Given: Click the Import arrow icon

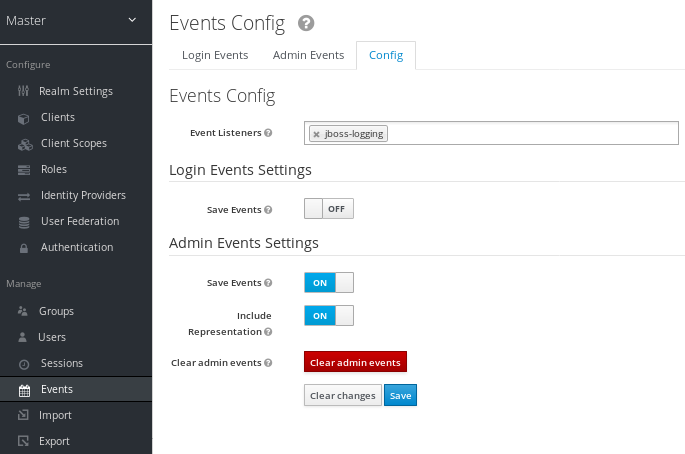Looking at the screenshot, I should (23, 415).
